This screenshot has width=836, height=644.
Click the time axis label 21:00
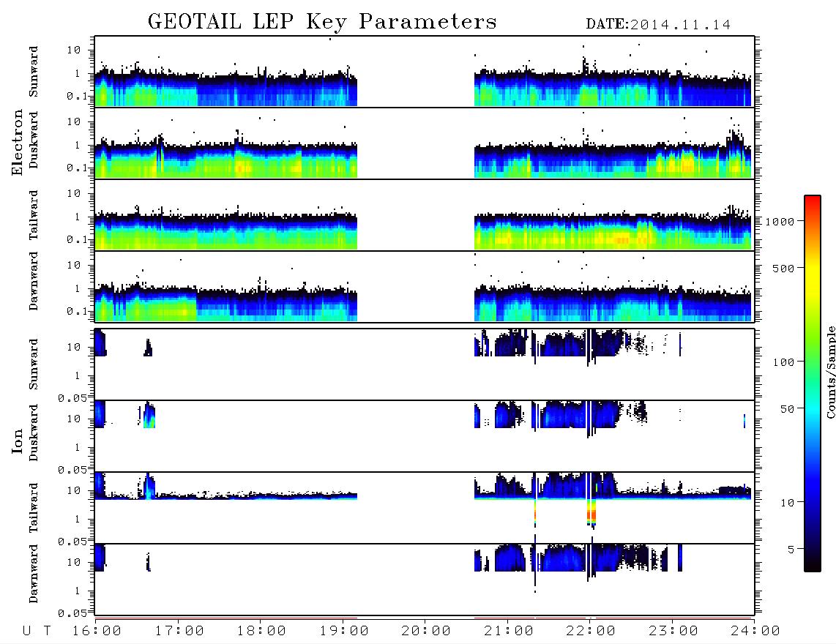[x=509, y=632]
